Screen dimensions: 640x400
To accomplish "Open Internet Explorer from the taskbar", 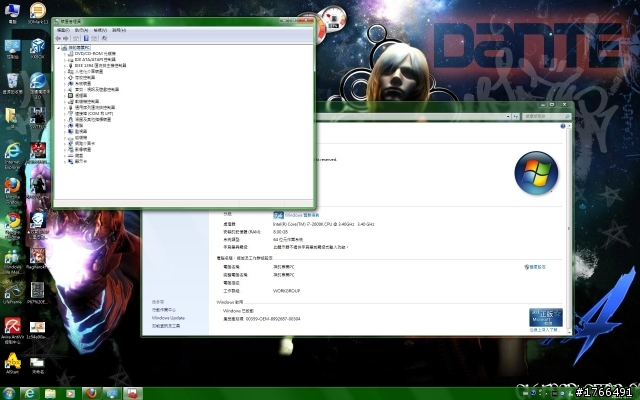I will tap(29, 393).
